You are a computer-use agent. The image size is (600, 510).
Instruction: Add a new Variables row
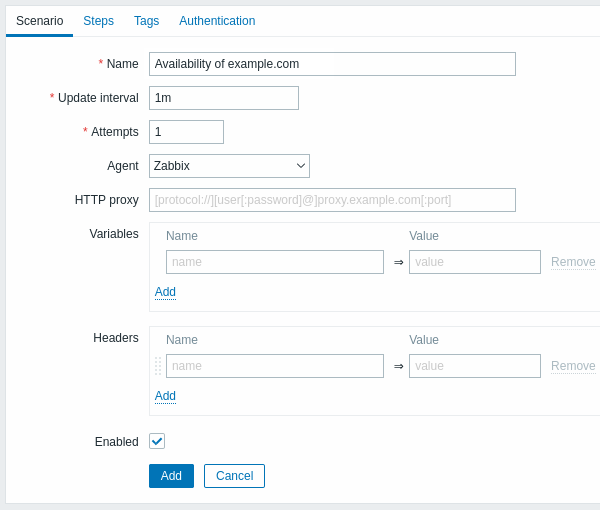pyautogui.click(x=165, y=292)
